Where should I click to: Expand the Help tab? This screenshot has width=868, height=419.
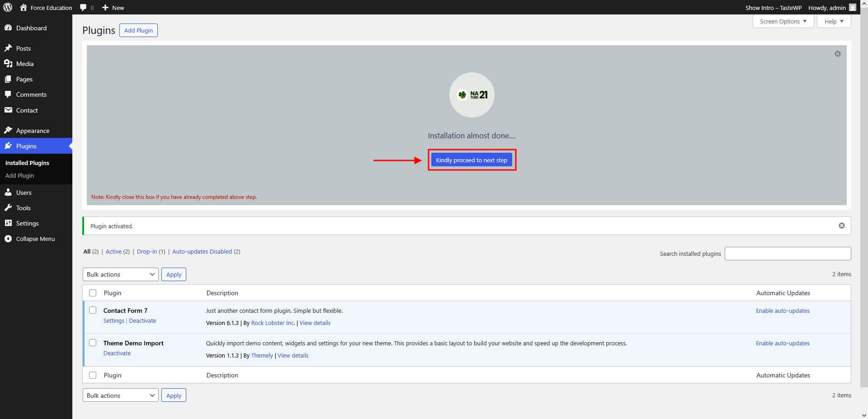(x=834, y=21)
